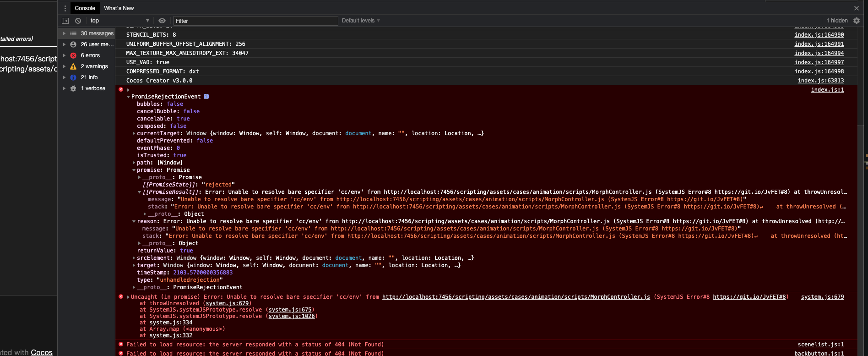The image size is (868, 356).
Task: Click the isTrusted: true property
Action: tap(162, 155)
